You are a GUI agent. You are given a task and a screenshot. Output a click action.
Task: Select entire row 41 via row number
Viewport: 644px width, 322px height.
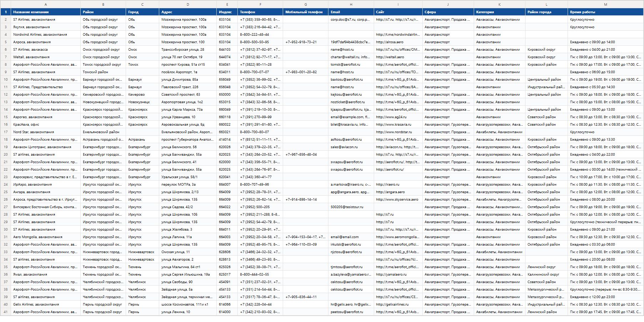(x=6, y=312)
